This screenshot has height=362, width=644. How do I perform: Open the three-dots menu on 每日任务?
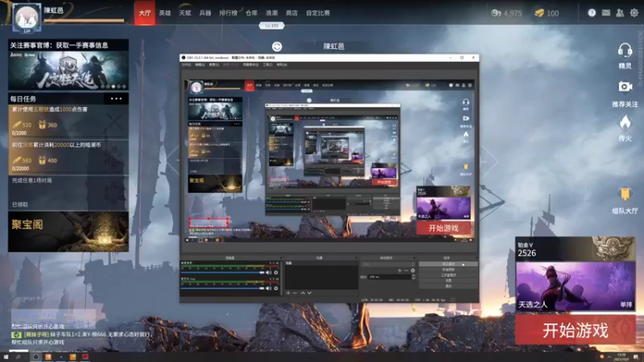point(116,98)
